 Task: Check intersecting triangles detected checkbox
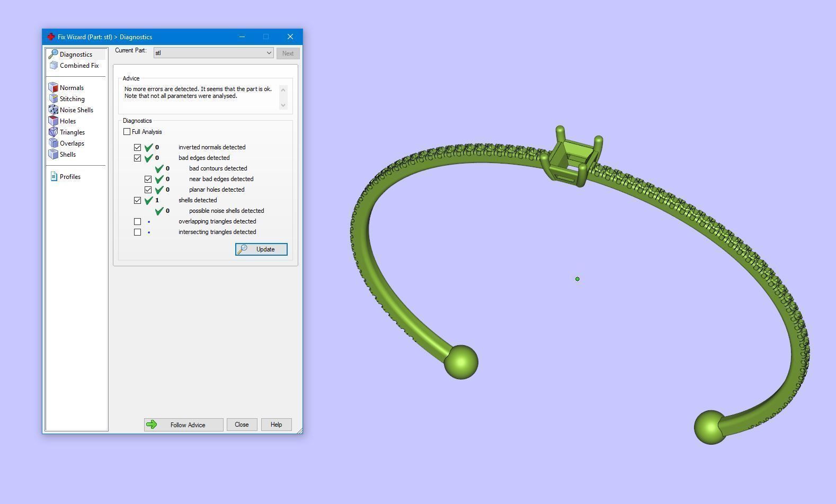click(137, 232)
